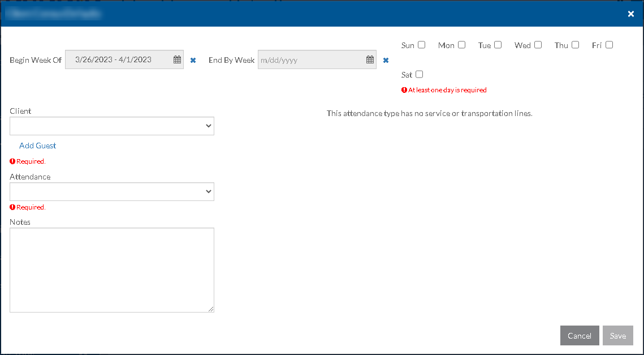This screenshot has width=644, height=355.
Task: Click inside the Notes text area
Action: tap(112, 270)
